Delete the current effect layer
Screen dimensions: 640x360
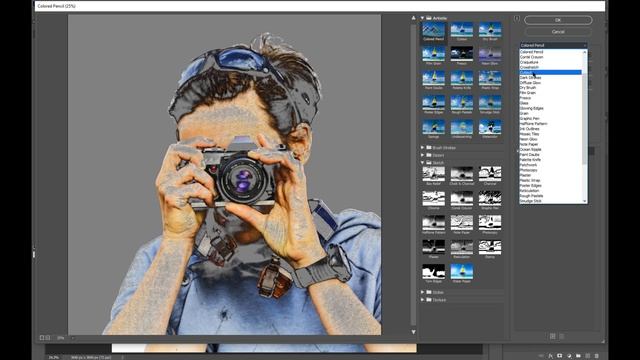click(x=562, y=336)
